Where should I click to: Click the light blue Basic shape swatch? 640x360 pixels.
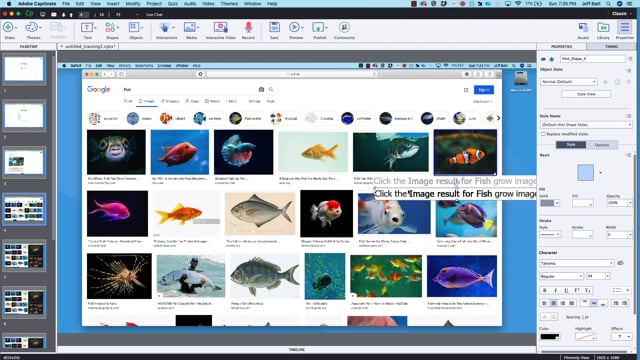pyautogui.click(x=585, y=173)
